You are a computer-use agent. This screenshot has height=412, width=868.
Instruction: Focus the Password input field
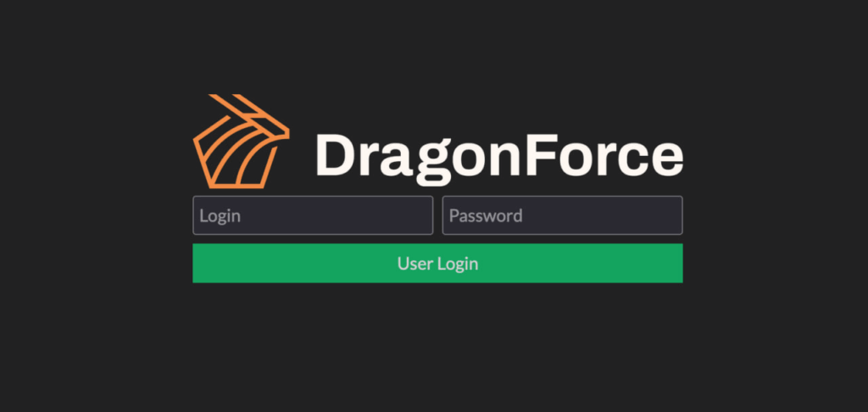[x=563, y=215]
